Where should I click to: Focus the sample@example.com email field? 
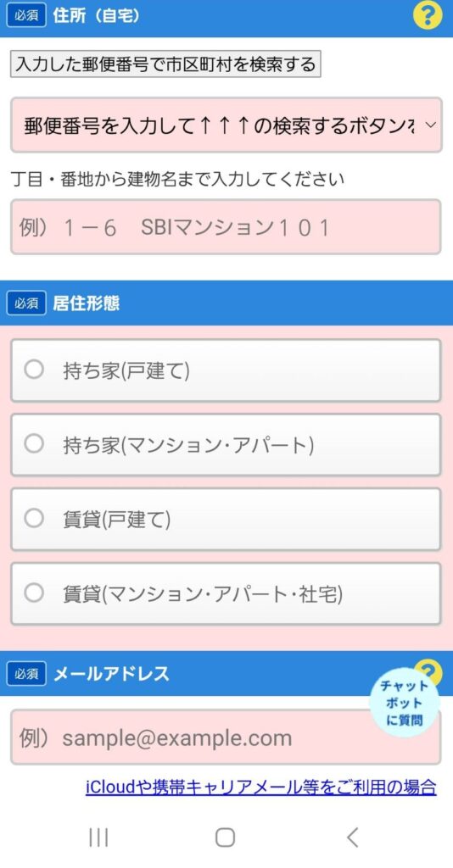point(226,737)
